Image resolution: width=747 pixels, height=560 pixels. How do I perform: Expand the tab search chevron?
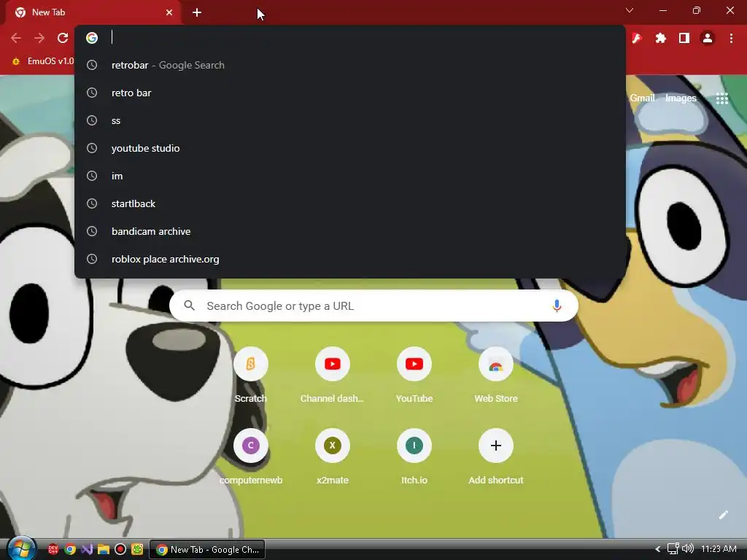point(630,10)
